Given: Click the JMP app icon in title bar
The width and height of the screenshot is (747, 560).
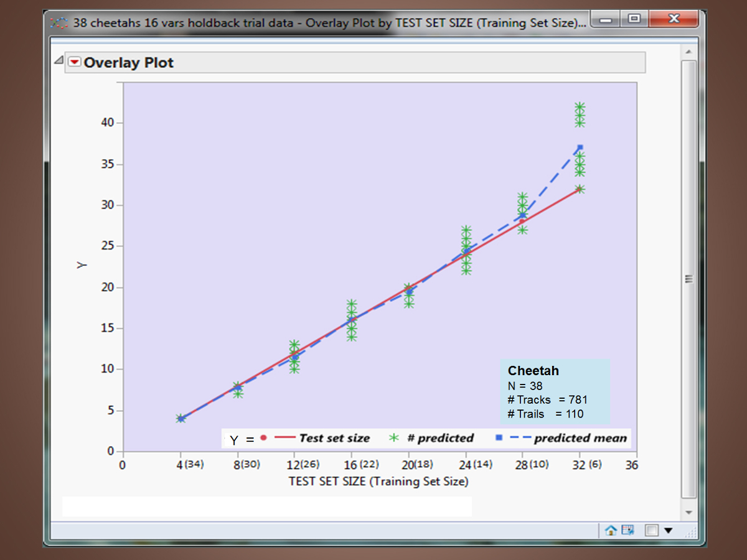Looking at the screenshot, I should point(60,23).
